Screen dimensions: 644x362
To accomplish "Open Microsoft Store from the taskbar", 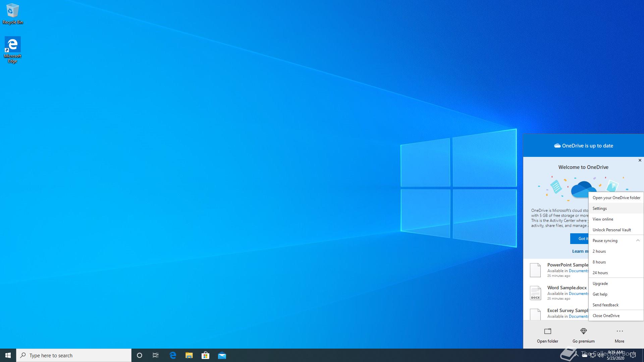I will click(x=205, y=355).
